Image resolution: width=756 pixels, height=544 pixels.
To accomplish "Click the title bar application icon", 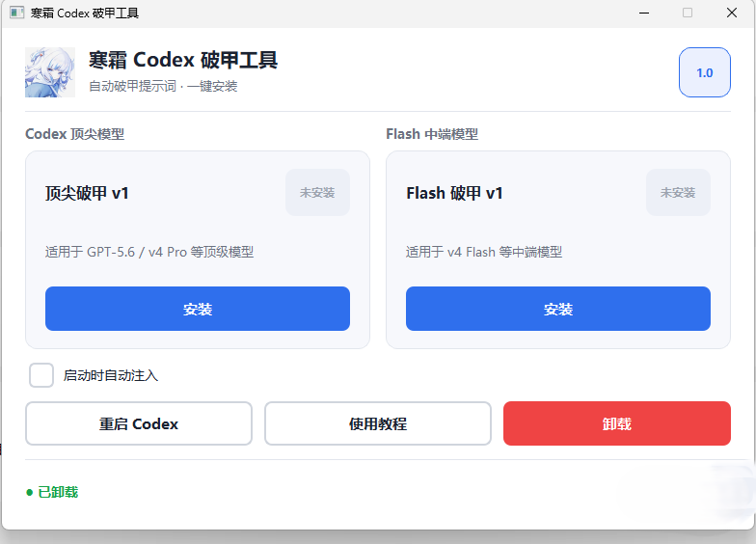I will pyautogui.click(x=17, y=13).
